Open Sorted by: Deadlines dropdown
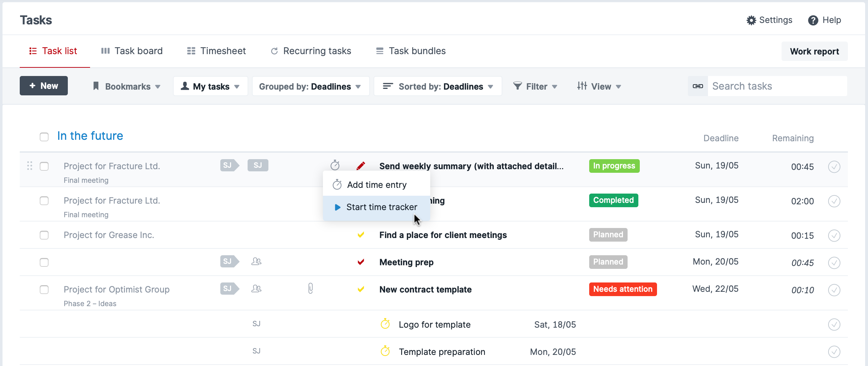 (x=437, y=86)
